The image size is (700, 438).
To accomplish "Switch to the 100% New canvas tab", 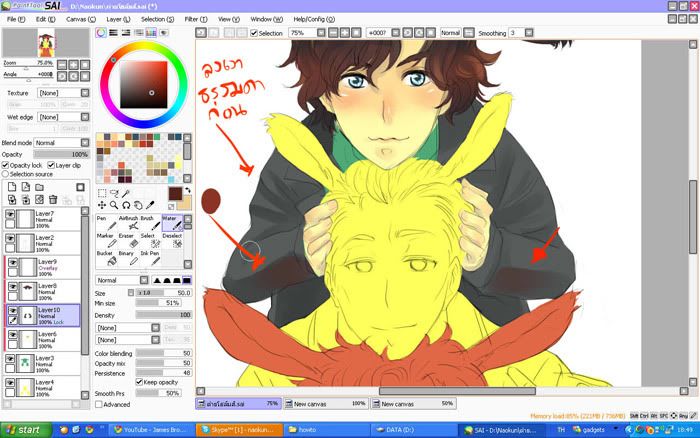I will pos(327,403).
